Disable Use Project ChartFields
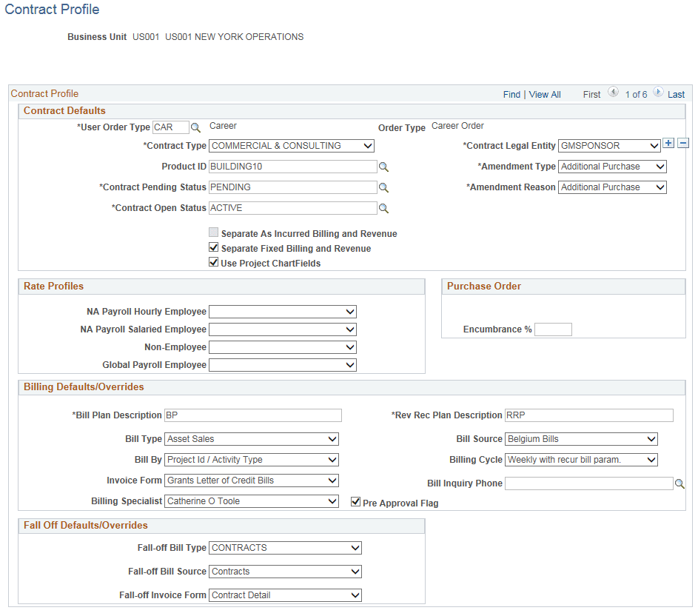698x616 pixels. click(213, 261)
